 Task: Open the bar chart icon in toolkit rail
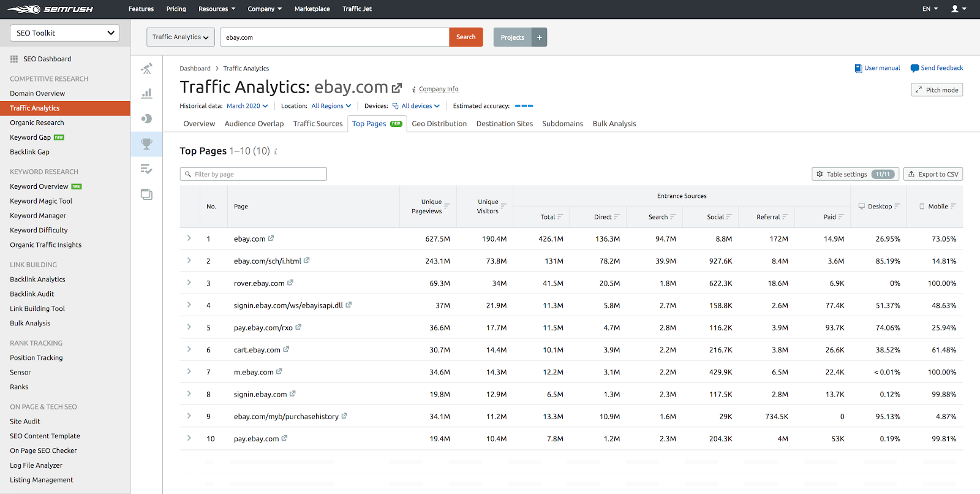point(146,94)
